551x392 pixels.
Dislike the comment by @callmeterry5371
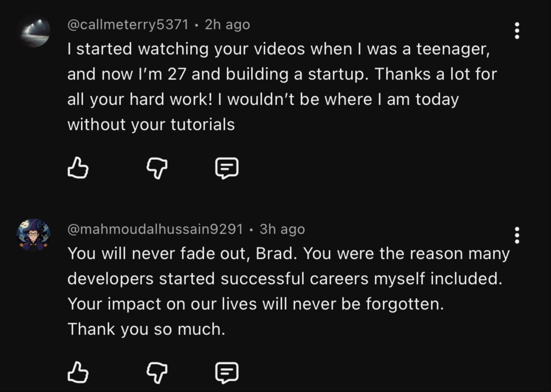point(157,168)
